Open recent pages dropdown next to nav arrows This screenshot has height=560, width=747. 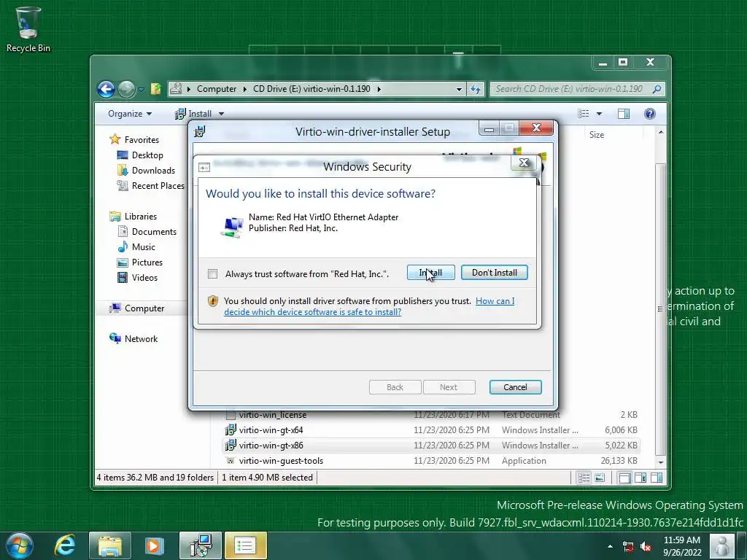tap(141, 89)
